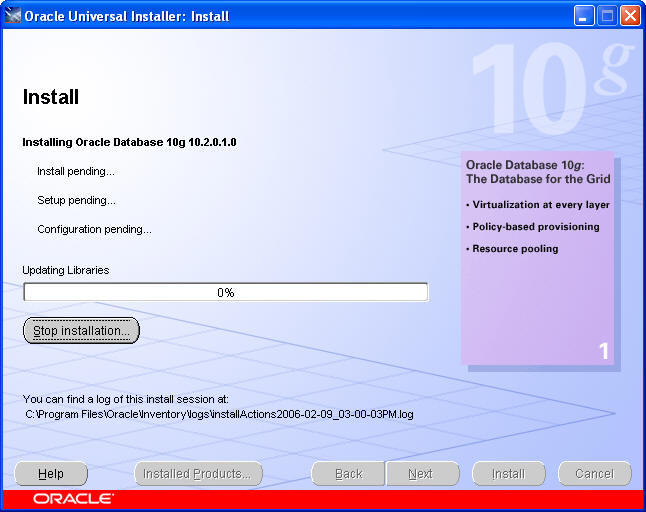Viewport: 646px width, 512px height.
Task: Select the 'Setup pending...' status text
Action: tap(76, 200)
